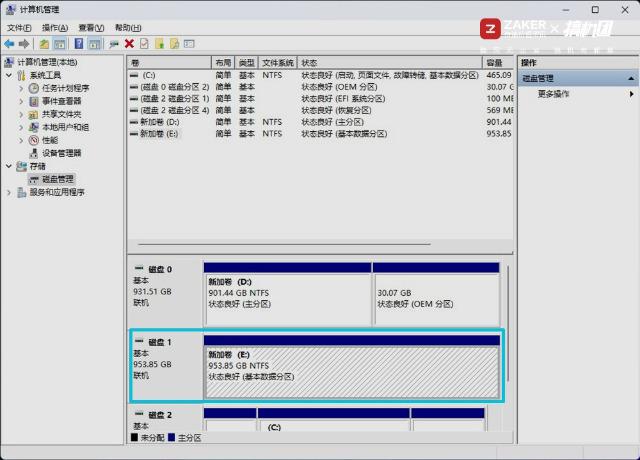Click the 本地用户和组 users icon
Viewport: 640px width, 460px height.
click(34, 127)
